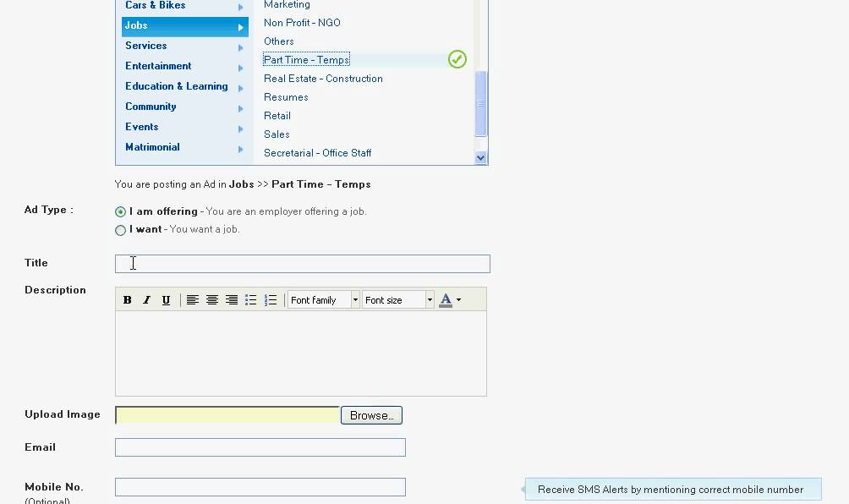The image size is (849, 504).
Task: Choose the Marketing subcategory
Action: (x=287, y=5)
